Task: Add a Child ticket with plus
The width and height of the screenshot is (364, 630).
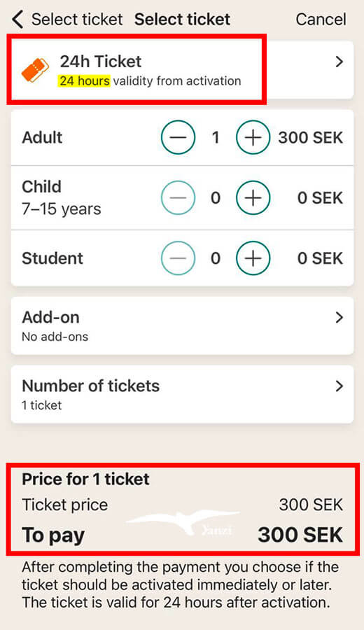Action: (x=253, y=197)
